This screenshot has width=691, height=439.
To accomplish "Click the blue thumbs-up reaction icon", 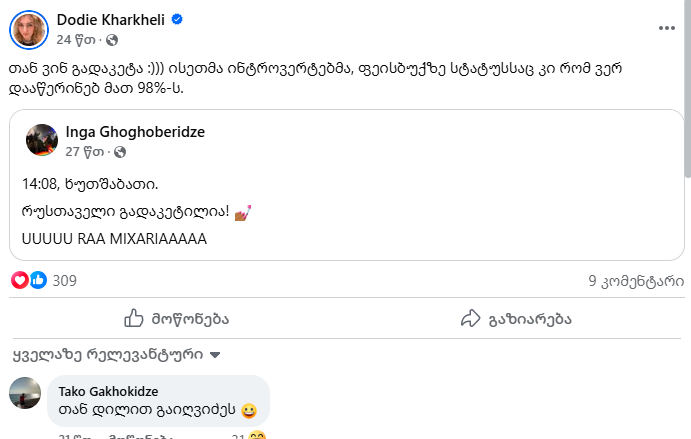I will (x=37, y=281).
